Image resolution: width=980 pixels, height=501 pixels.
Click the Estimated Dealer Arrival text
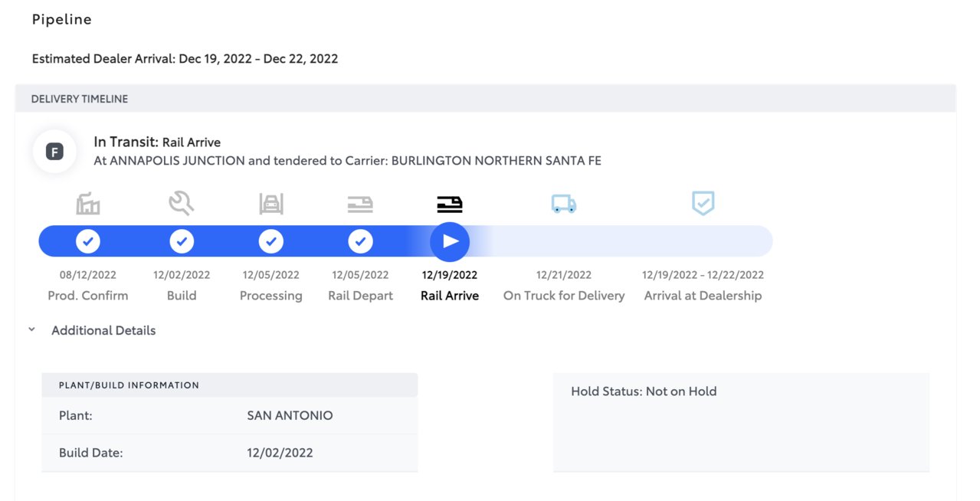[185, 59]
